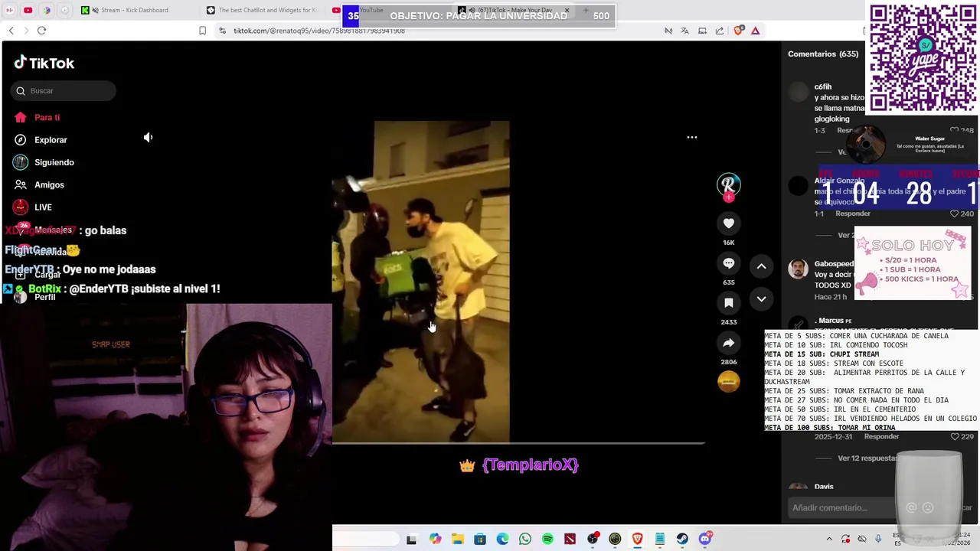This screenshot has height=551, width=980.
Task: Like comment by c6fih with 248 likes
Action: click(962, 130)
